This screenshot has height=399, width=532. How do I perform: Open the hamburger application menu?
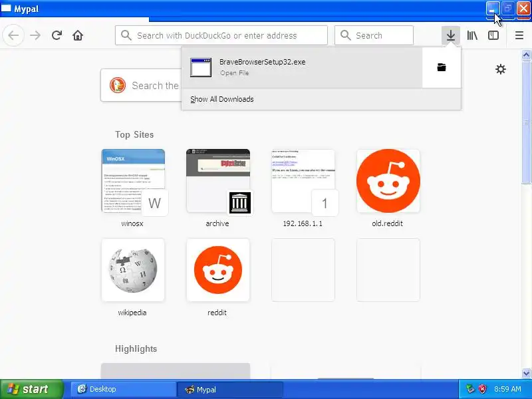(519, 35)
